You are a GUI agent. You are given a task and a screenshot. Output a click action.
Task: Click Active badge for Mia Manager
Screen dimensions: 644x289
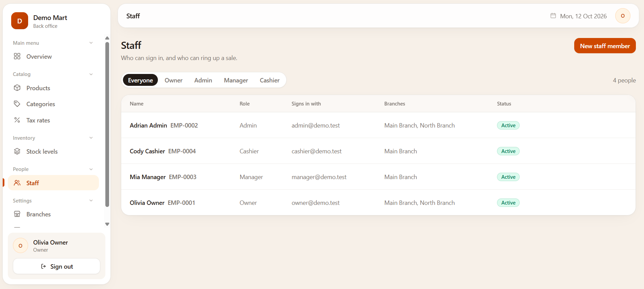click(508, 177)
